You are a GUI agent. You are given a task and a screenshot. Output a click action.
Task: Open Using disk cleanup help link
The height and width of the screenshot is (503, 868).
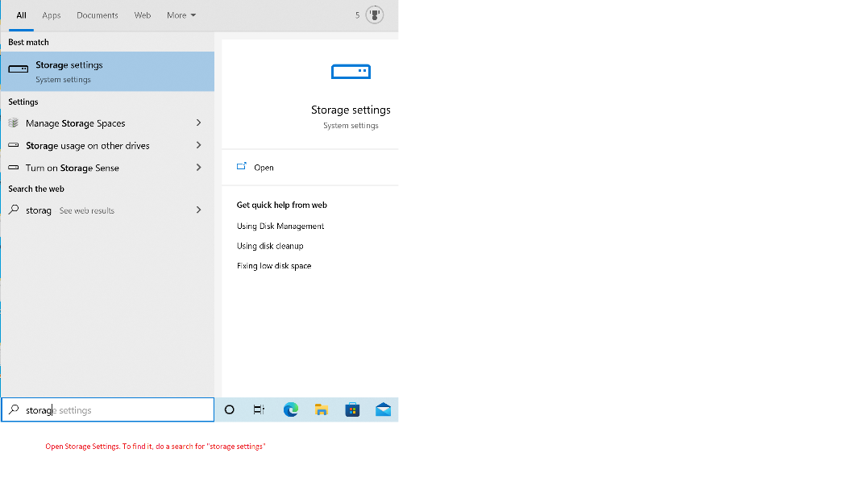[270, 246]
